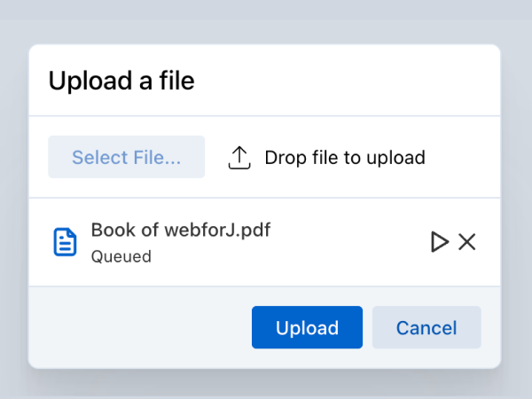Click blank file row area before play icon
This screenshot has width=532, height=399.
click(x=355, y=242)
